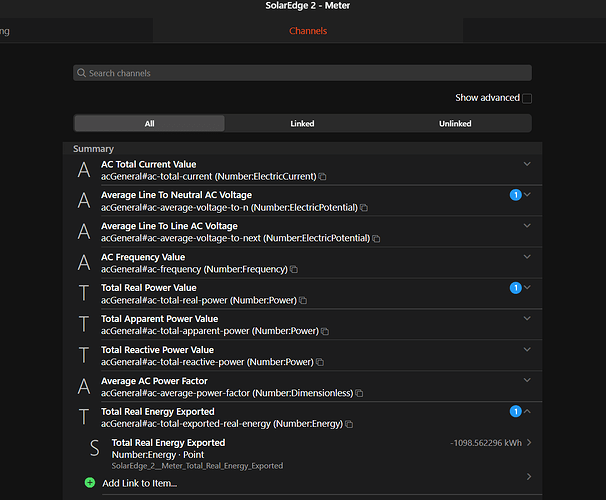This screenshot has width=606, height=500.
Task: Expand the Total Real Power Value row
Action: [527, 288]
